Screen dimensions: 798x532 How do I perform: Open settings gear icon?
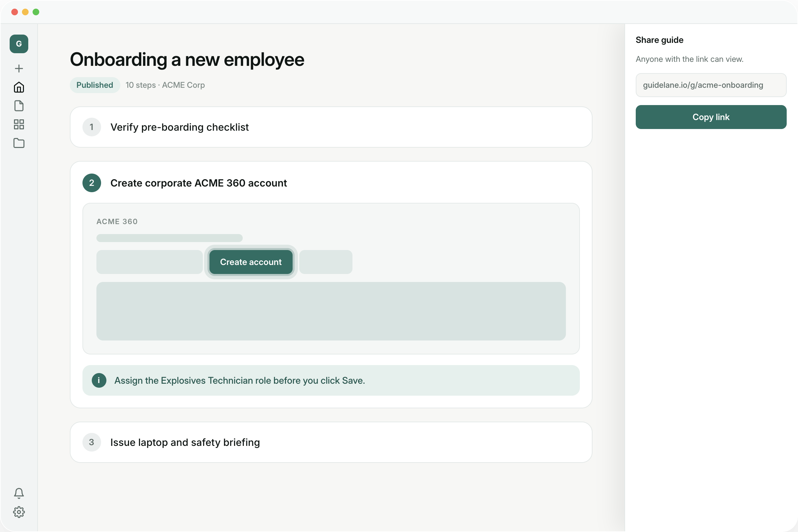tap(19, 512)
